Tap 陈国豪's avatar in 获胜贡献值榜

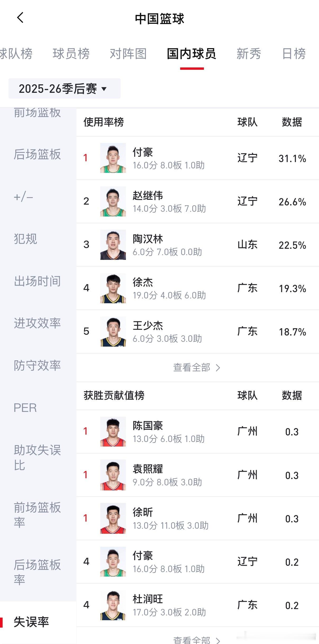tap(113, 431)
